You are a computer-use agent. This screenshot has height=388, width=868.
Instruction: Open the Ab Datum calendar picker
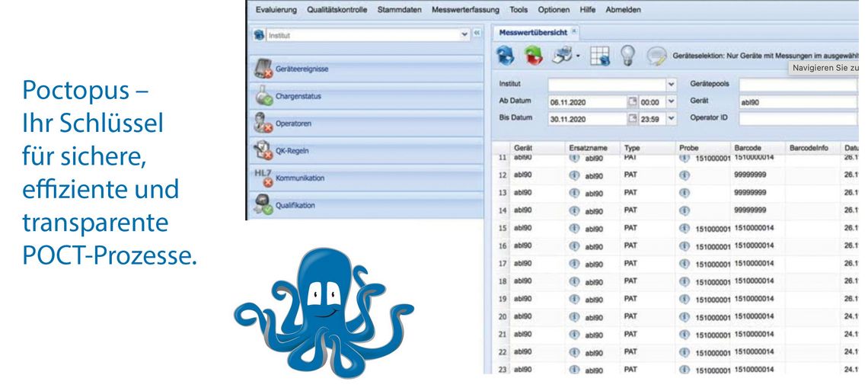633,102
